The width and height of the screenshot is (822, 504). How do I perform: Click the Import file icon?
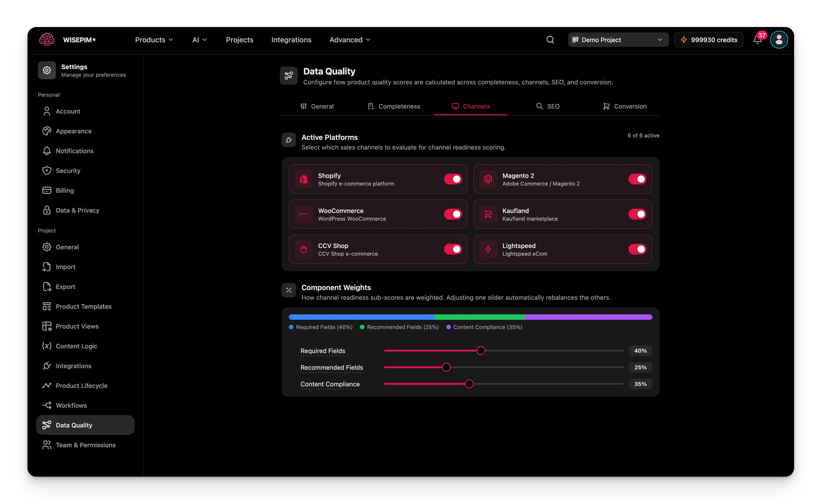click(47, 267)
